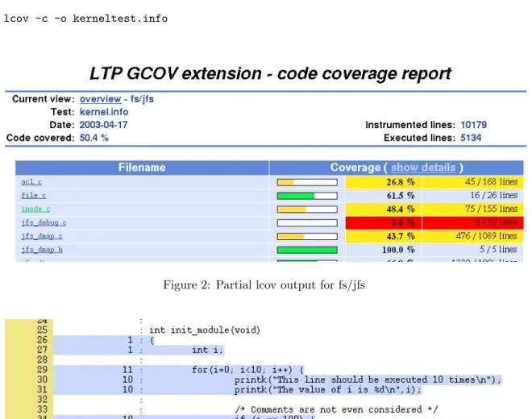Click the file.c green coverage bar
The width and height of the screenshot is (532, 419).
pos(307,196)
